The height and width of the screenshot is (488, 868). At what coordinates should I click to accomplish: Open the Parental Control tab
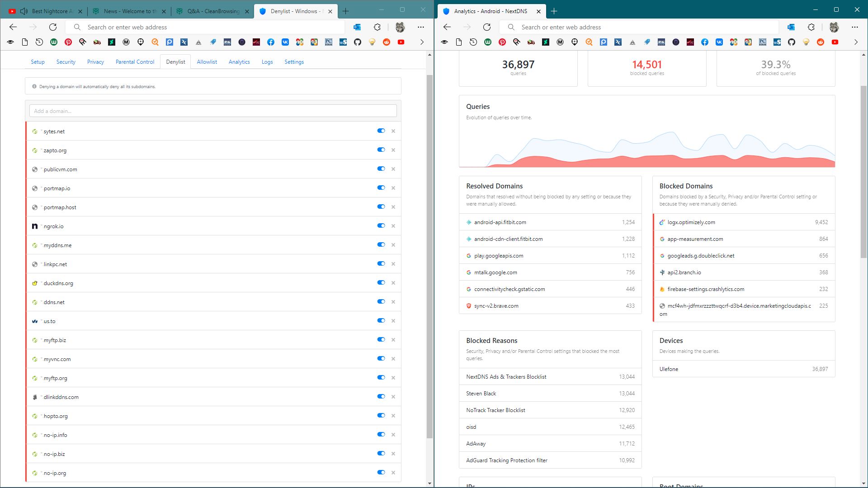(135, 62)
